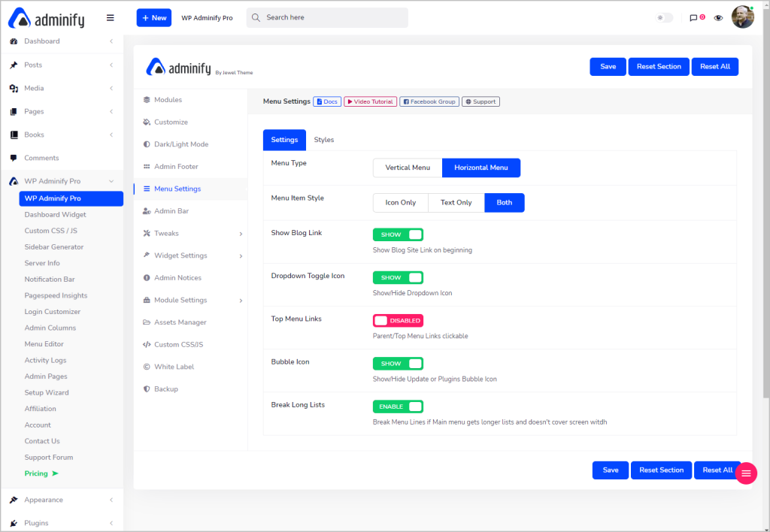Click the Admin Footer grid icon
The image size is (770, 532).
[147, 166]
